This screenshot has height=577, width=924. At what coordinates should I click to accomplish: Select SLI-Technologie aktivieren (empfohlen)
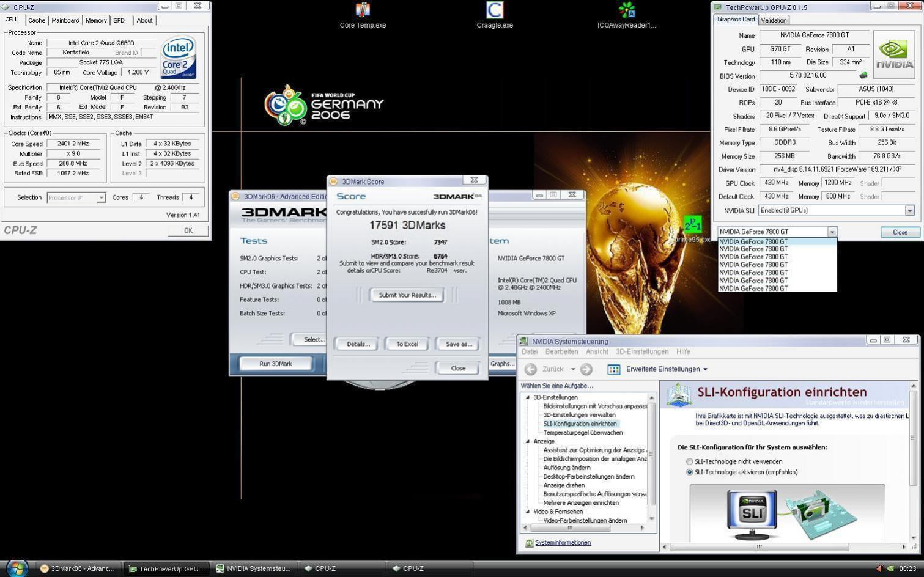[690, 472]
